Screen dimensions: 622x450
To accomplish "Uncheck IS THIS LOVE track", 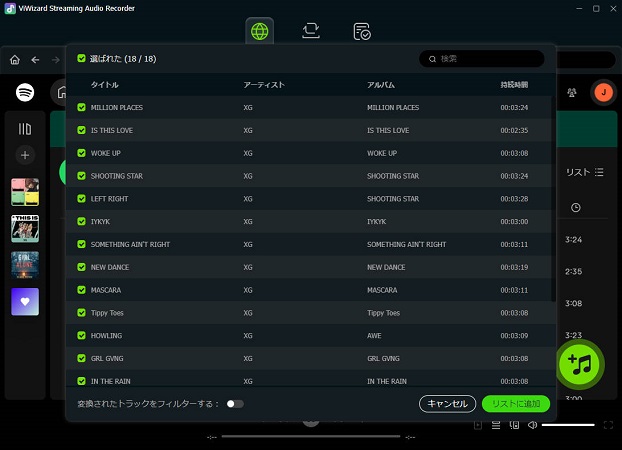I will tap(81, 130).
